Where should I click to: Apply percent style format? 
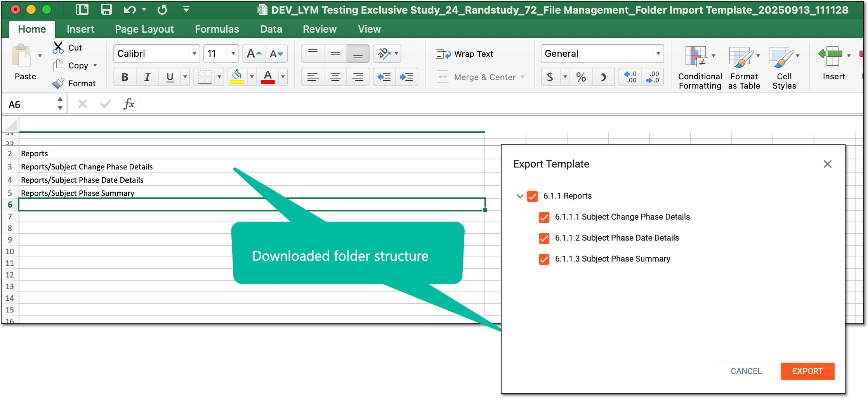(x=581, y=77)
